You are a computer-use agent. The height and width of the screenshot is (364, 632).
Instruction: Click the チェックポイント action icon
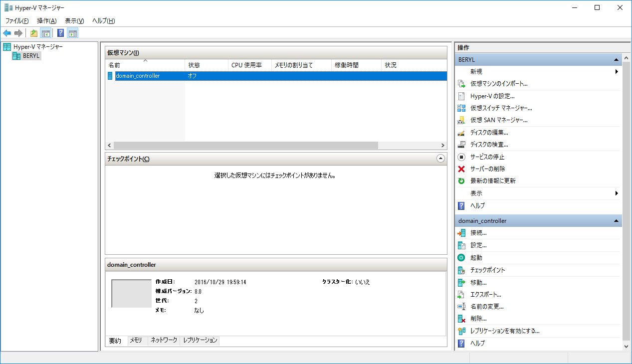(461, 270)
